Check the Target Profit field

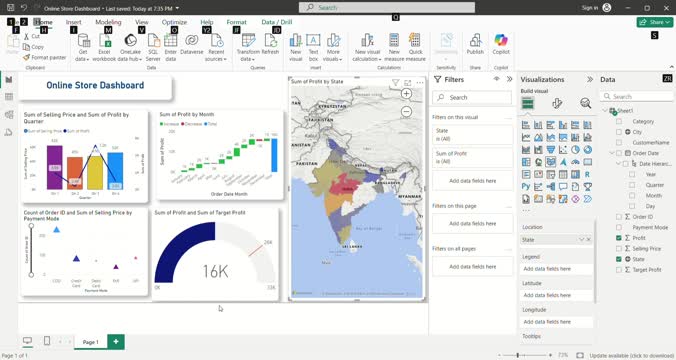coord(619,269)
